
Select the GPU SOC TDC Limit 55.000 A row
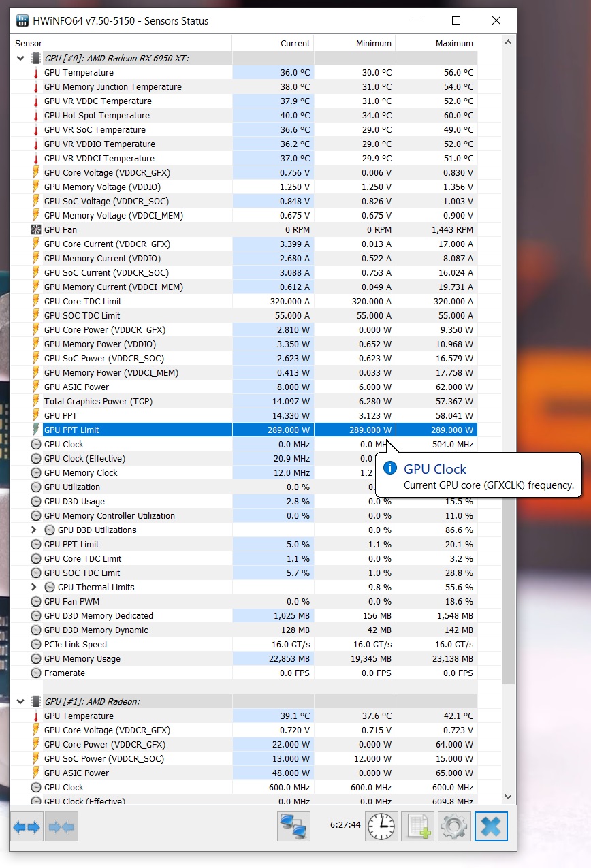coord(244,315)
